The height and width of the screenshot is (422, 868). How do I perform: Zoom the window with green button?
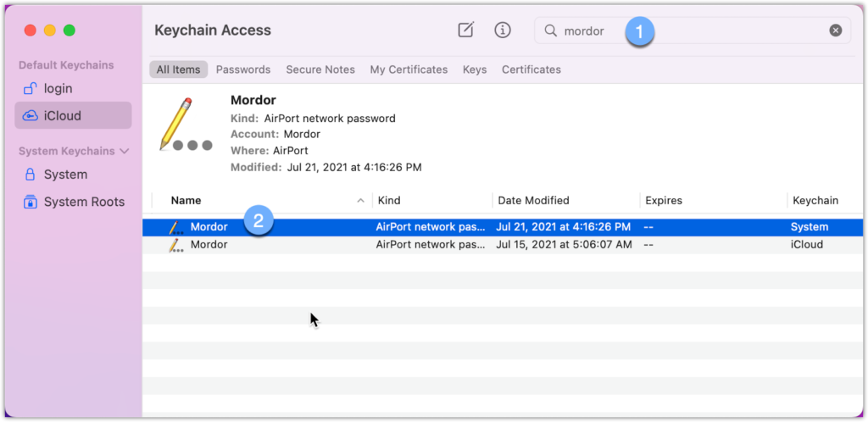click(x=70, y=31)
